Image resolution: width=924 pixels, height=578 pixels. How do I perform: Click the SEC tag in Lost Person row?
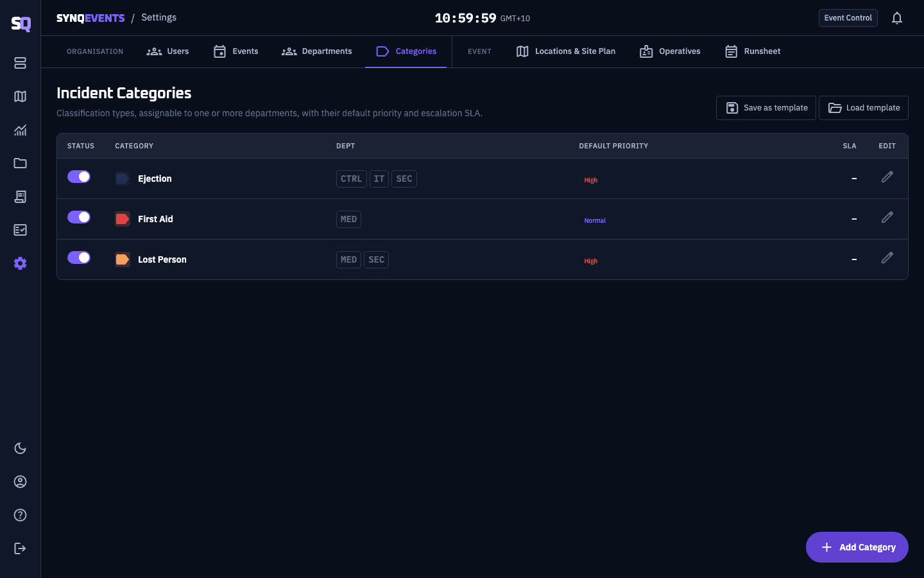(x=377, y=259)
